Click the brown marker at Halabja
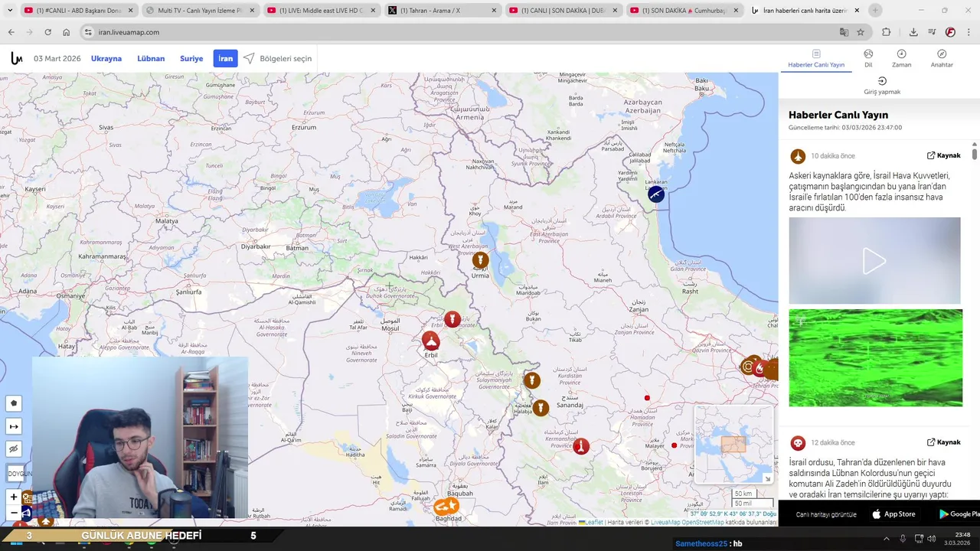Viewport: 980px width, 551px height. coord(541,408)
